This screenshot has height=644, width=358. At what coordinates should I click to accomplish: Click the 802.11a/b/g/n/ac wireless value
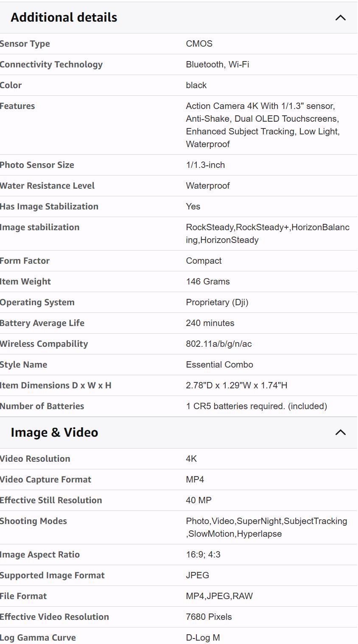pyautogui.click(x=218, y=344)
